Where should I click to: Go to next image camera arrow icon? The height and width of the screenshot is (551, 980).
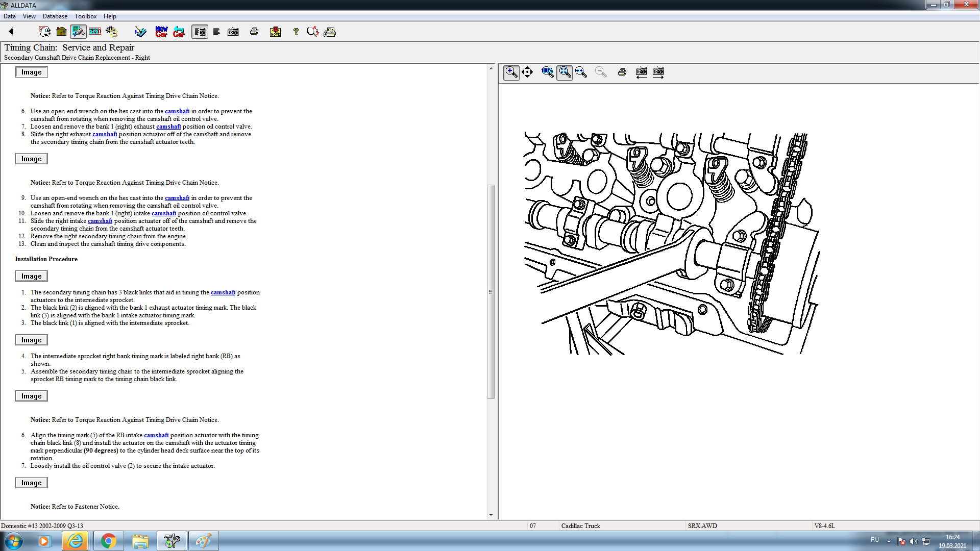click(658, 72)
